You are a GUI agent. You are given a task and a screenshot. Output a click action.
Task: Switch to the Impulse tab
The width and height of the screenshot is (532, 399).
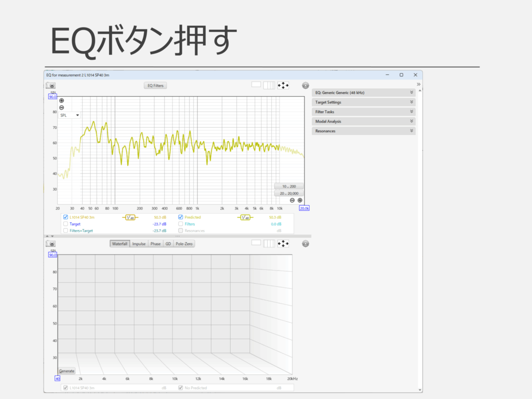pyautogui.click(x=139, y=244)
